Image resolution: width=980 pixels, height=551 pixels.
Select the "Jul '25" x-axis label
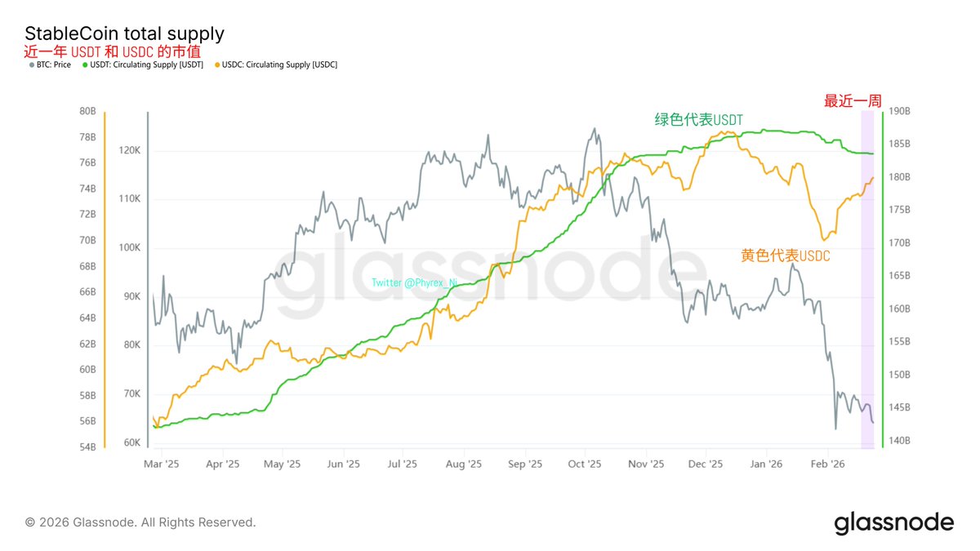tap(403, 464)
